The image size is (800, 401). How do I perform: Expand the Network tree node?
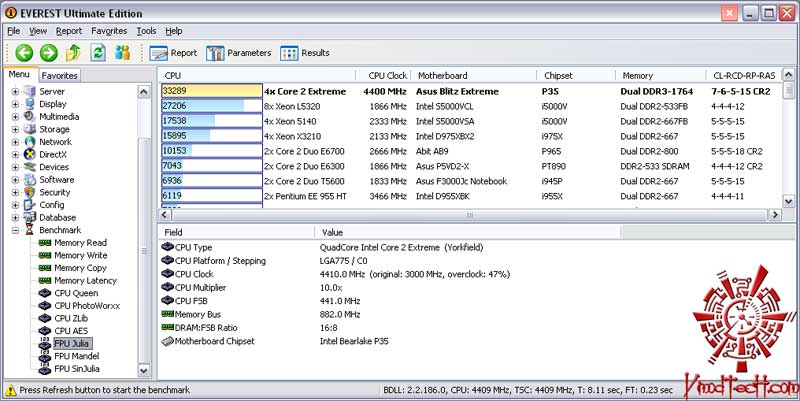[x=15, y=142]
